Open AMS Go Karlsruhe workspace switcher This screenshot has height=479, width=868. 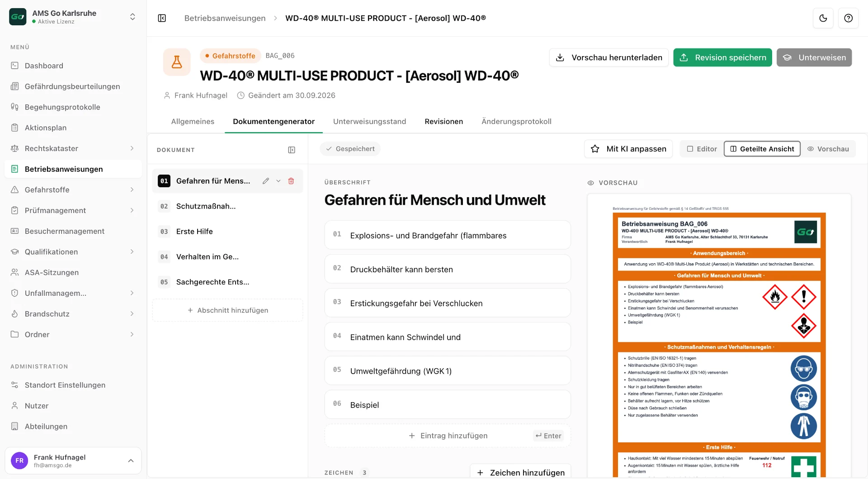coord(73,17)
